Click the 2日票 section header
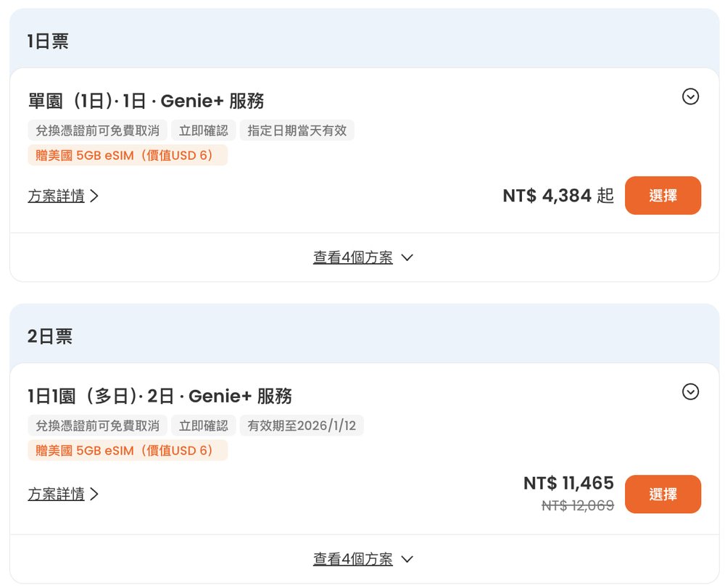 coord(50,336)
